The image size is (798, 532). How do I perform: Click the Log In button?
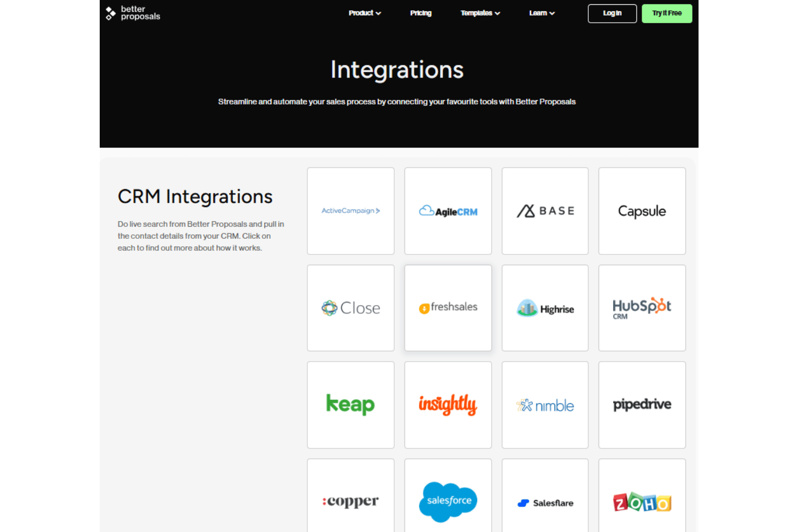tap(612, 13)
